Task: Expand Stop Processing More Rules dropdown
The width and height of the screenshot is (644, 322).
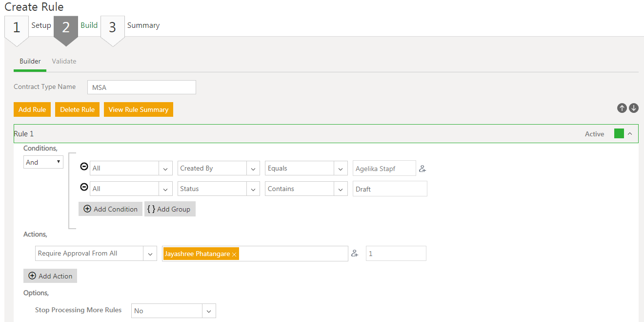Action: click(209, 311)
